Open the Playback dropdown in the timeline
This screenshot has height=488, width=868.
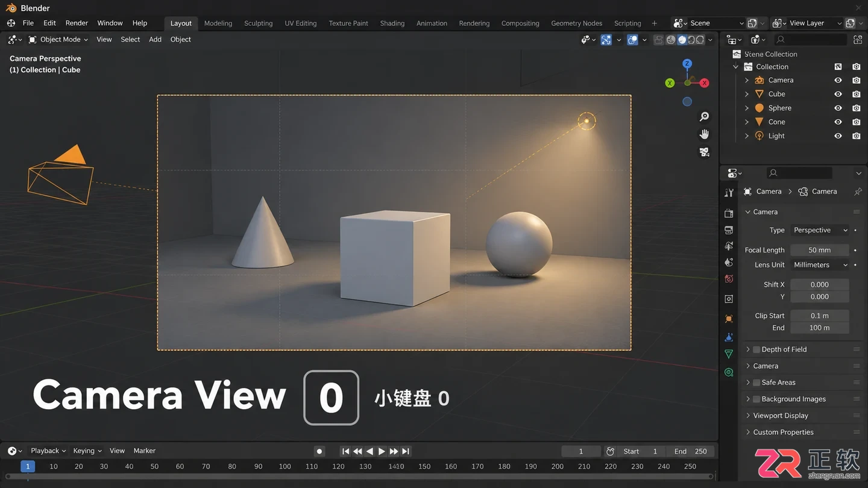[x=48, y=451]
